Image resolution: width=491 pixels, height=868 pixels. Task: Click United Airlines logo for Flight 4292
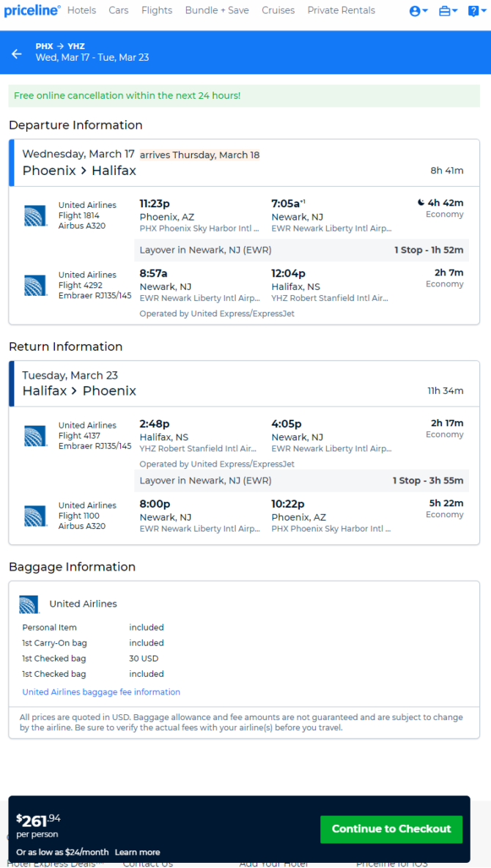35,285
